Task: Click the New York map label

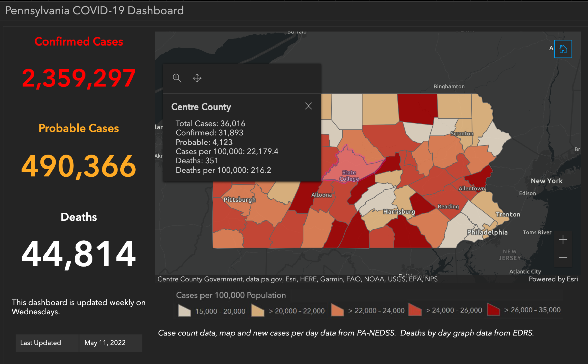Action: point(547,181)
